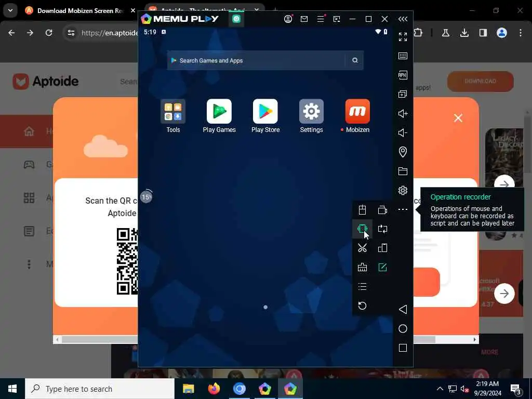Toggle MEmu fullscreen mode icon
532x399 pixels.
pyautogui.click(x=403, y=37)
